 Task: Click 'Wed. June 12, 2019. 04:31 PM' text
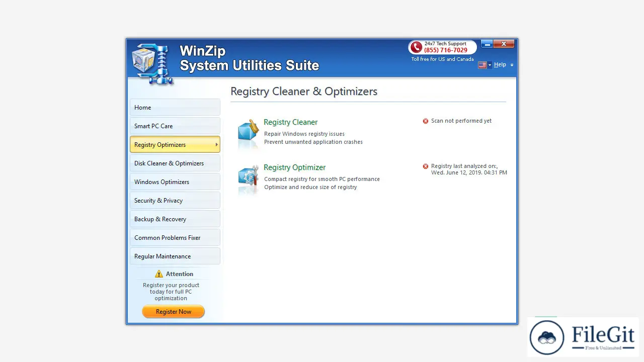(x=469, y=173)
